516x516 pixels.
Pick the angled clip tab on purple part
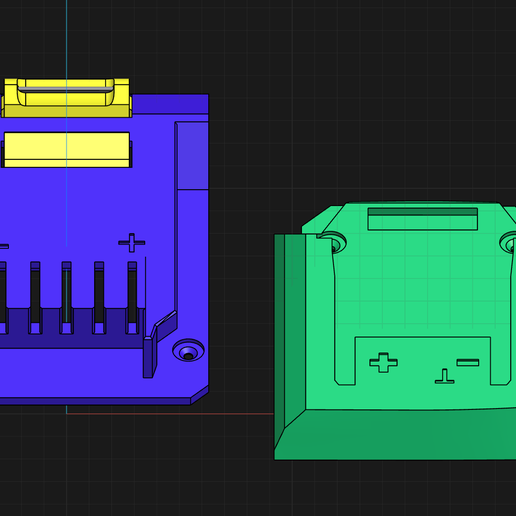click(160, 343)
